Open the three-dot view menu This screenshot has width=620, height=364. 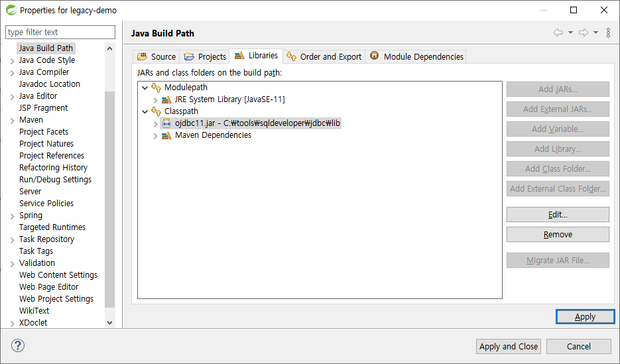coord(608,32)
